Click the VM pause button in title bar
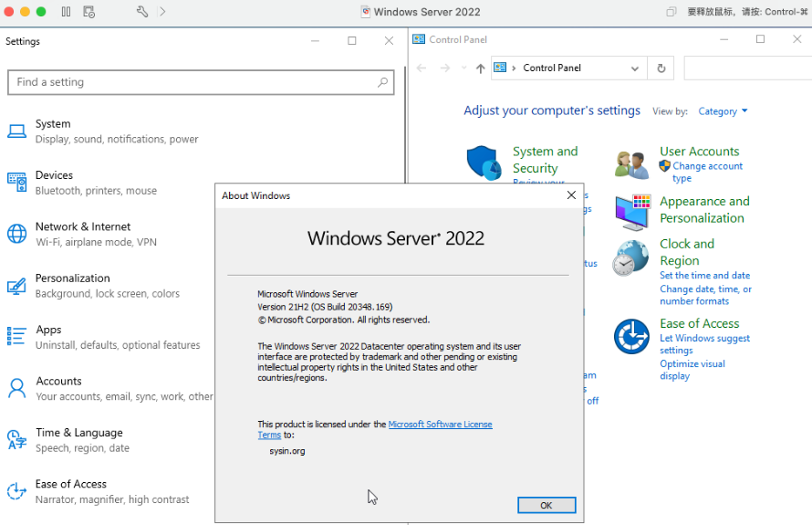This screenshot has width=812, height=525. (66, 12)
